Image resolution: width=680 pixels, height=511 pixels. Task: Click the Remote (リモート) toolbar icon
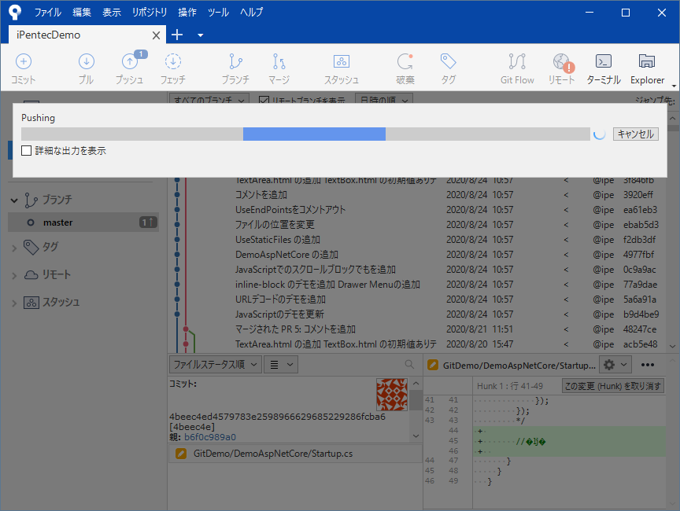pos(562,69)
